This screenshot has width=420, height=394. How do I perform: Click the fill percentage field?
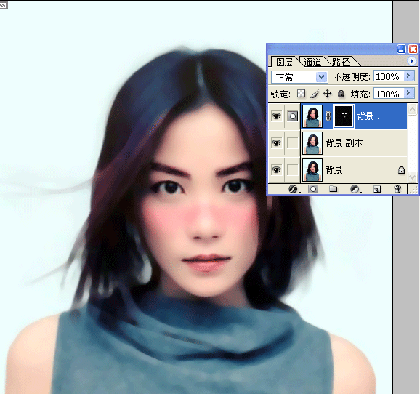pyautogui.click(x=388, y=94)
